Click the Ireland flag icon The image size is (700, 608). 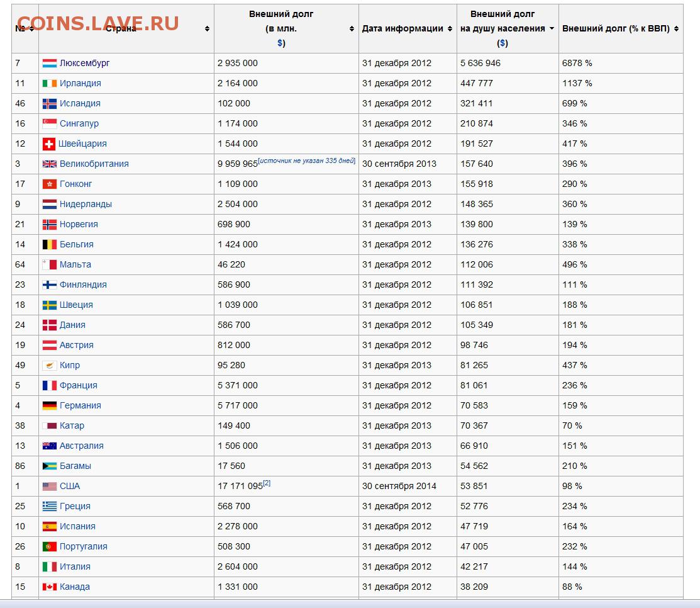click(50, 84)
